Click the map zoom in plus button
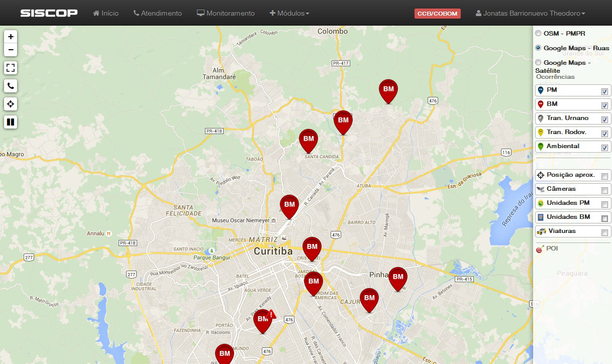This screenshot has height=364, width=612. (11, 37)
